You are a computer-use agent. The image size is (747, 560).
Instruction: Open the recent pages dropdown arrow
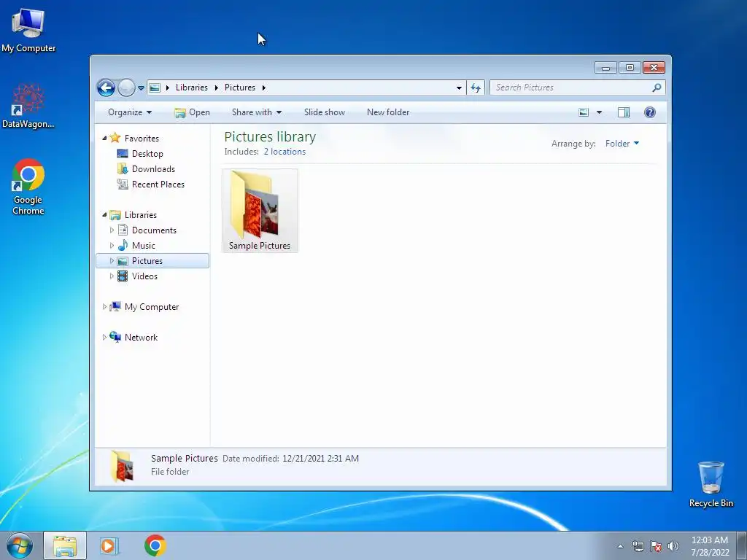pos(141,88)
